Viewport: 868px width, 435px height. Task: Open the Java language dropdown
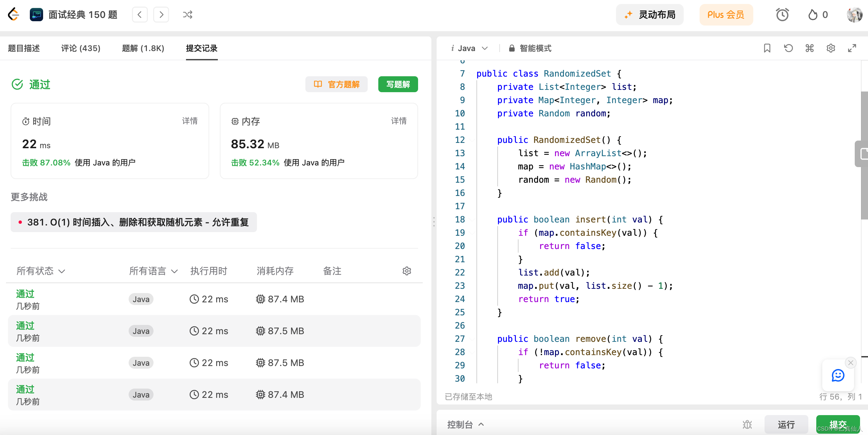470,48
